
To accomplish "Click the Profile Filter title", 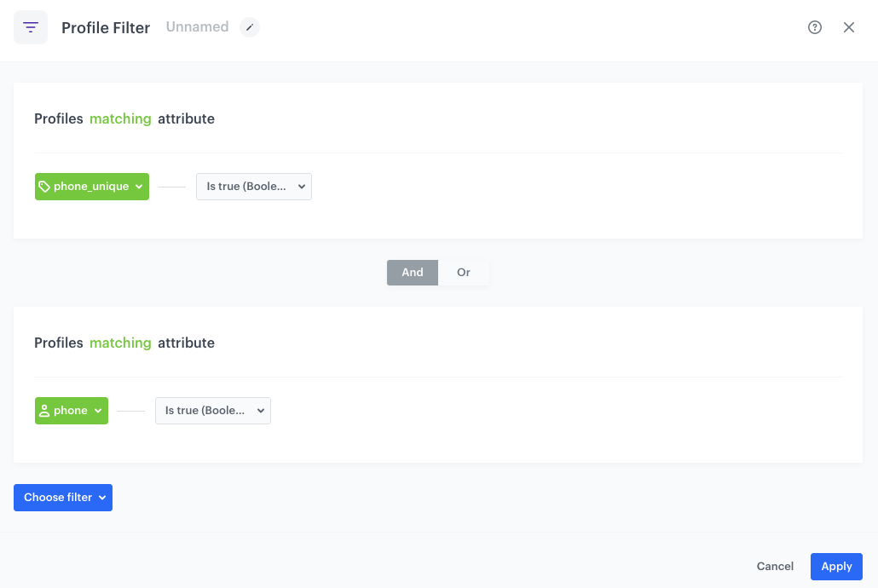I will click(106, 27).
